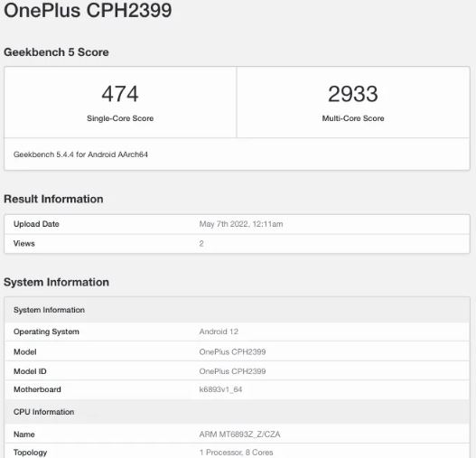Image resolution: width=476 pixels, height=458 pixels.
Task: Select the Multi-Core Score label
Action: point(353,118)
